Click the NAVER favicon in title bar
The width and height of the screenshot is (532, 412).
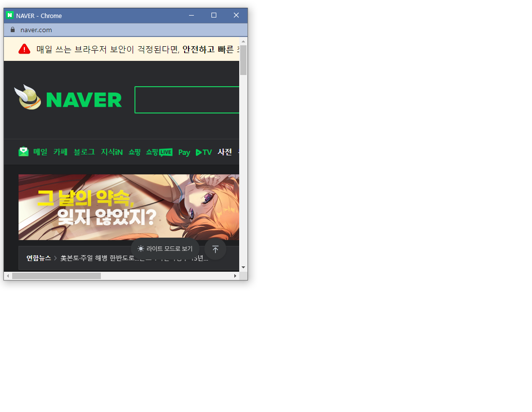(x=10, y=15)
